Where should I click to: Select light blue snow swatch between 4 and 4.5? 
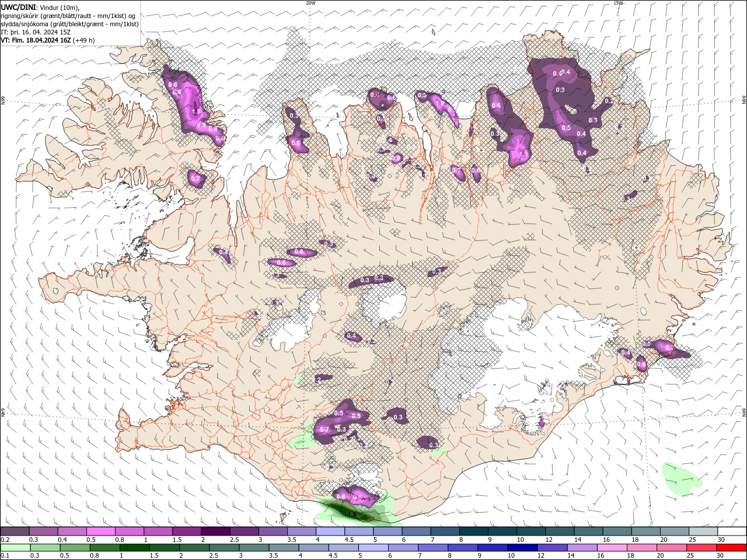(330, 531)
